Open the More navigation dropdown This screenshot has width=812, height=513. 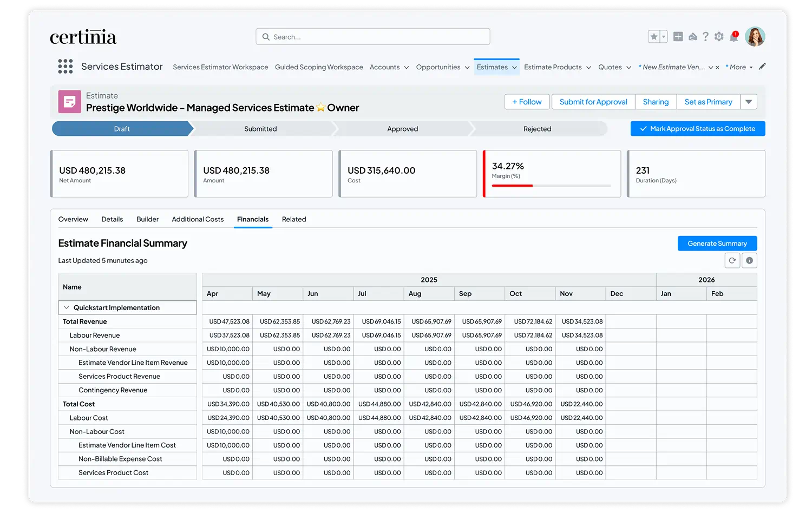pyautogui.click(x=739, y=67)
